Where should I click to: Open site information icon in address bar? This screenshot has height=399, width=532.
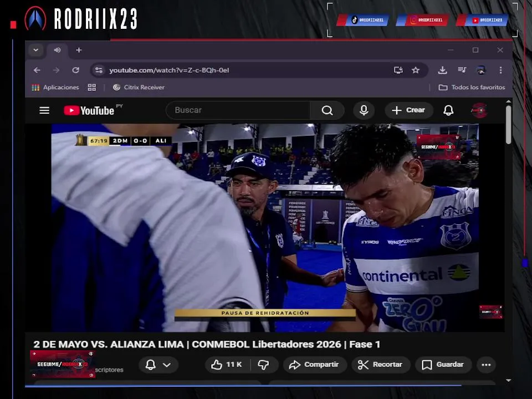(x=99, y=70)
